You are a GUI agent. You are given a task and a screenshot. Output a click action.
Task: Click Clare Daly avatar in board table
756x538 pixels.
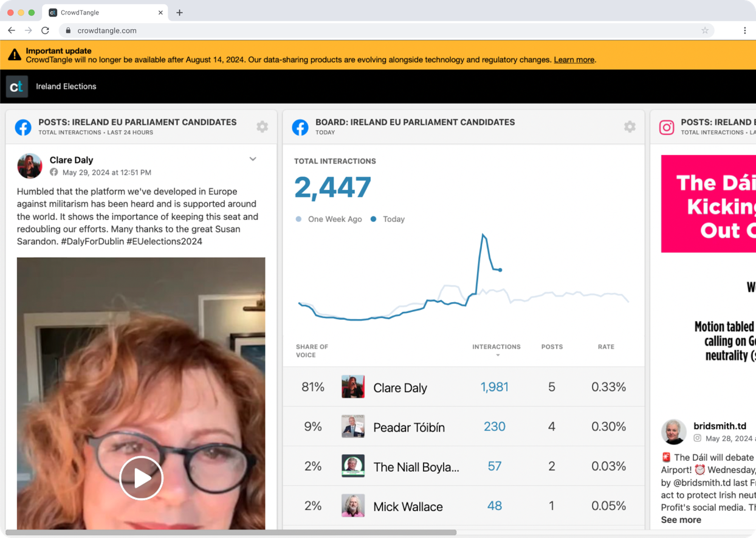353,387
